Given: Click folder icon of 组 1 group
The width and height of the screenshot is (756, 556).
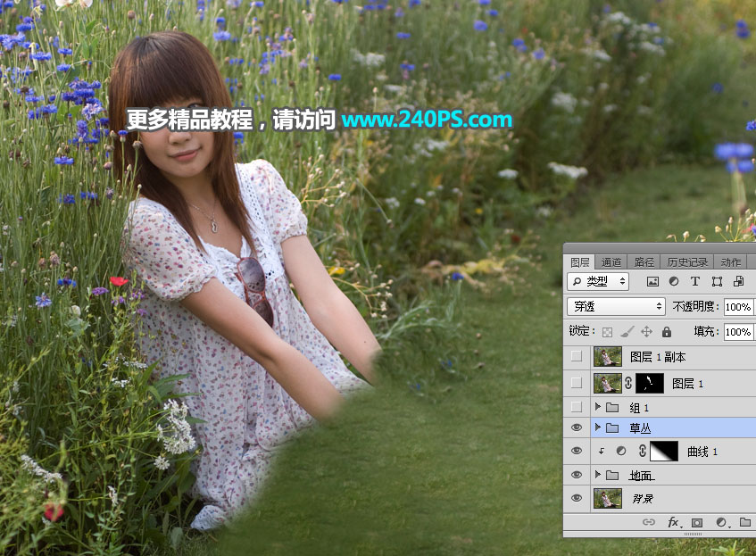Looking at the screenshot, I should point(612,408).
